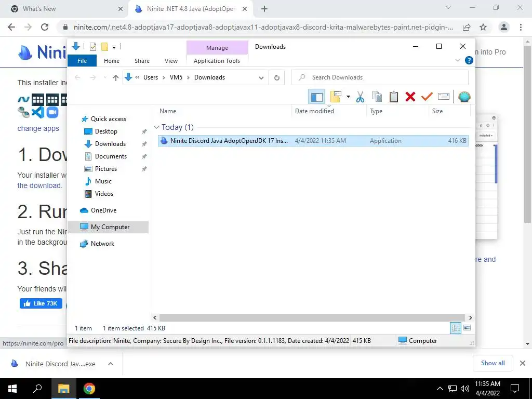
Task: Select the Ninite Discord Java installer file
Action: point(313,140)
